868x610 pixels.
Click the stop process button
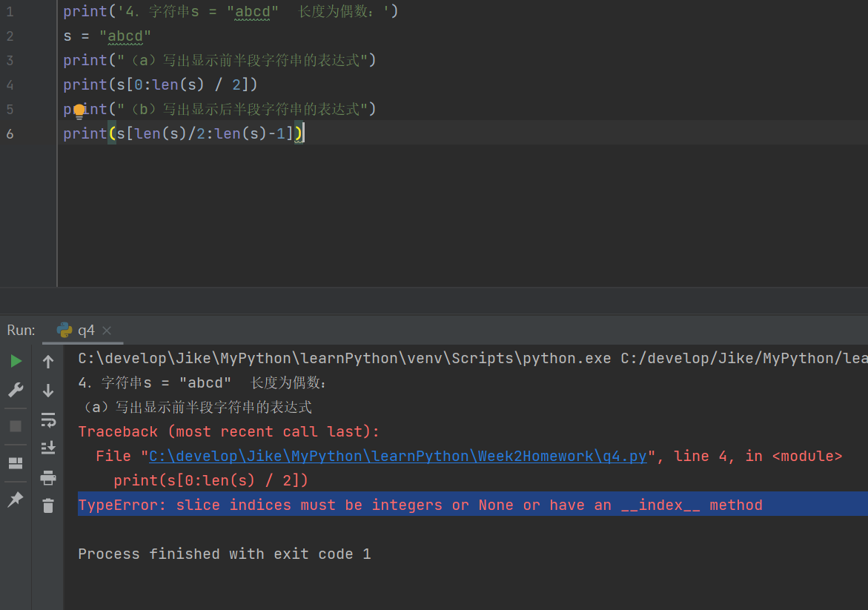point(16,425)
